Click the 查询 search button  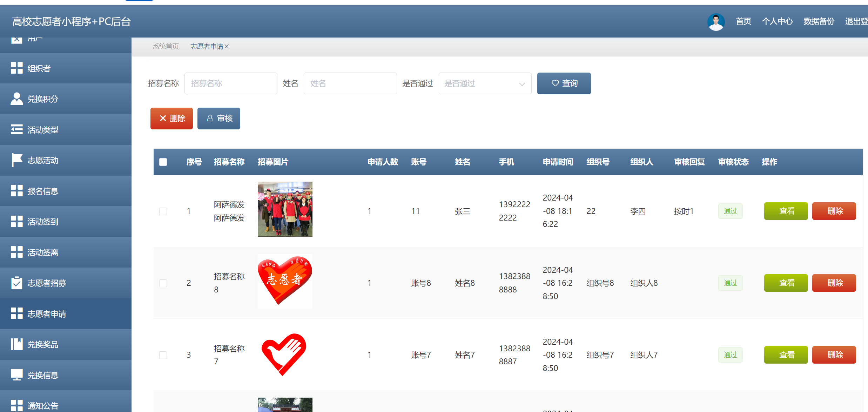pyautogui.click(x=564, y=83)
